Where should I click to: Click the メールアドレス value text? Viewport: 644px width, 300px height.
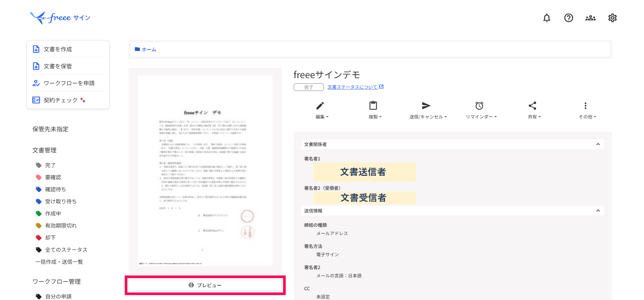(332, 234)
